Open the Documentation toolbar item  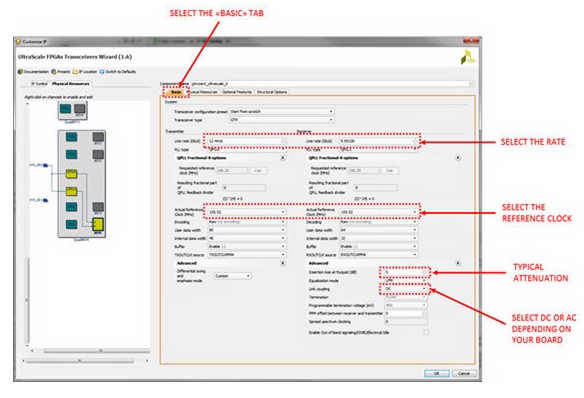(x=34, y=71)
